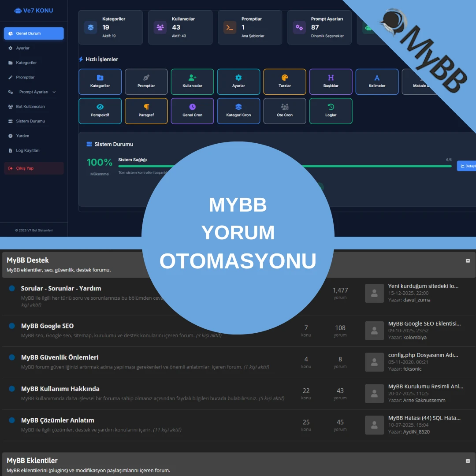This screenshot has height=476, width=476.
Task: Open the Sorular - Sorunlar - Yardım forum
Action: click(x=61, y=288)
